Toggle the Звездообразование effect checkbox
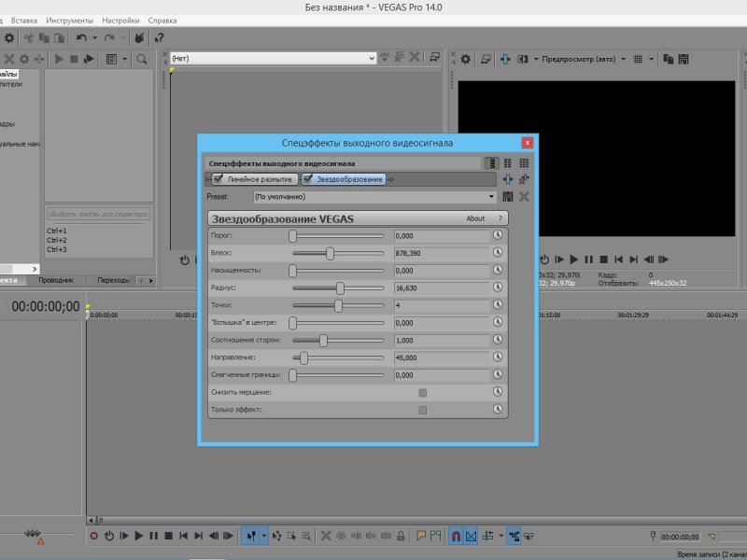Screen dimensions: 747x560 (308, 179)
